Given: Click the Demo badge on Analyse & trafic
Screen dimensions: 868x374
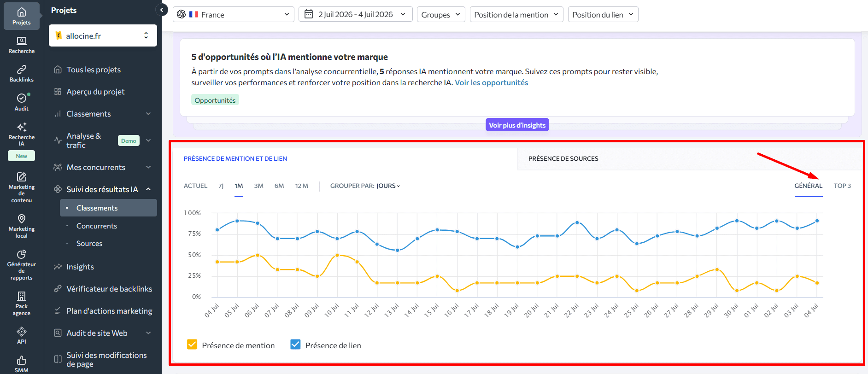Looking at the screenshot, I should (x=129, y=140).
